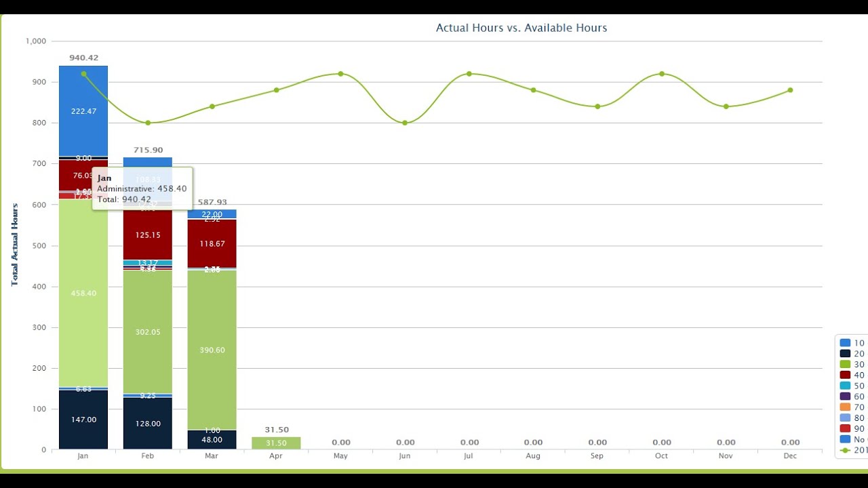Select the Mar 118.67 dark red bar segment
868x488 pixels.
[x=212, y=243]
